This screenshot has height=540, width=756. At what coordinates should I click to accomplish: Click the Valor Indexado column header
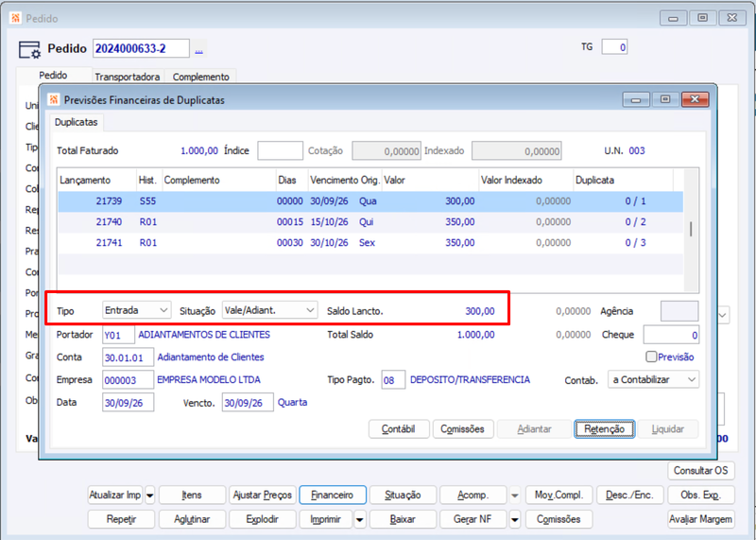526,181
